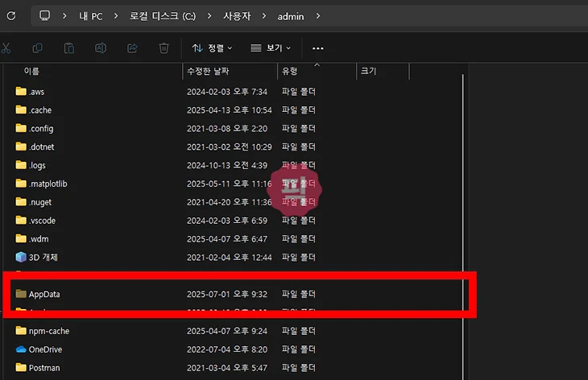This screenshot has height=380, width=588.
Task: Select the 3D 개체 folder icon
Action: click(x=22, y=258)
